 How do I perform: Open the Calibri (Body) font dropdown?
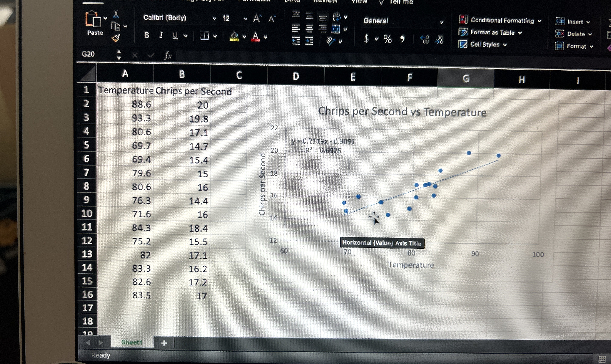214,18
